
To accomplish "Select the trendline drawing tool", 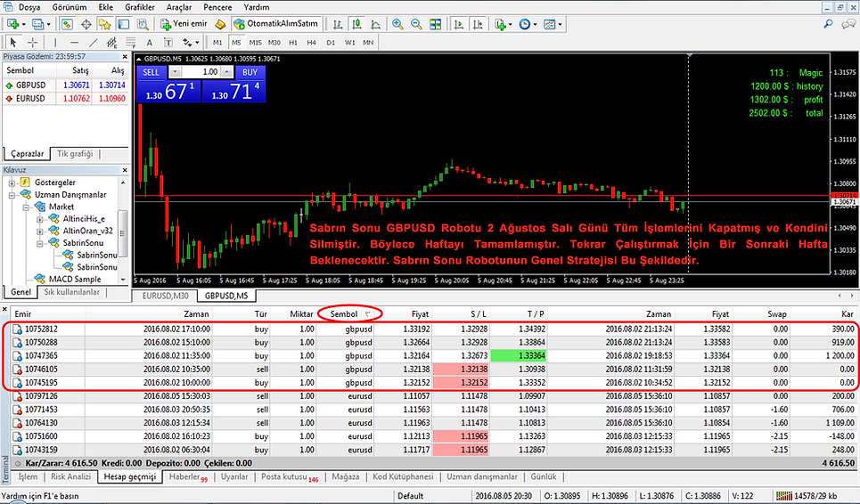I will pyautogui.click(x=94, y=42).
